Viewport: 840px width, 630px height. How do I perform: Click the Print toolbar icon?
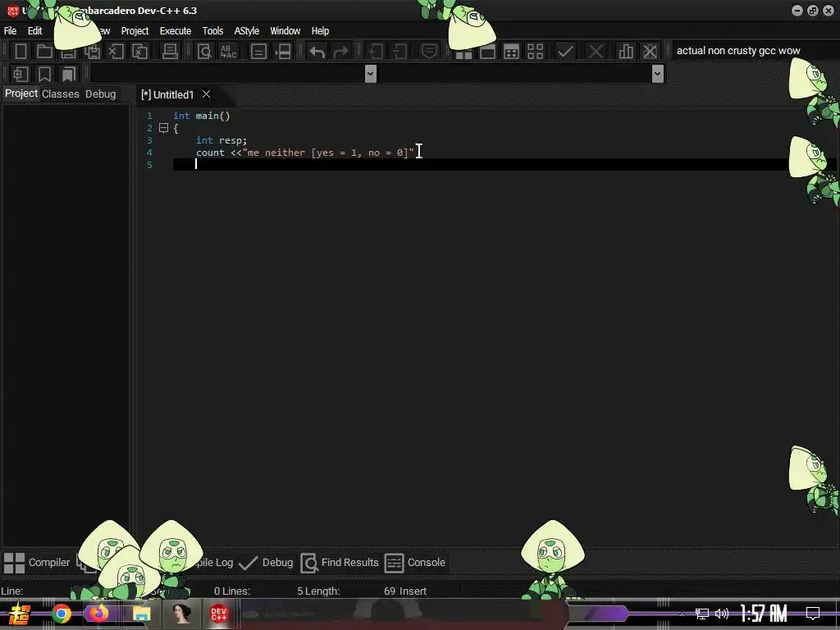point(170,52)
